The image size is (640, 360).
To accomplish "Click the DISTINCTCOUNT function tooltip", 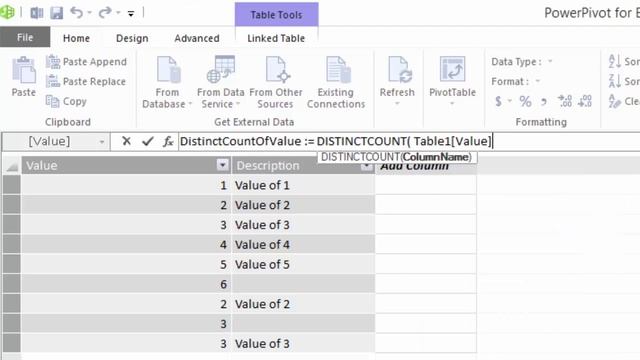I will point(396,157).
